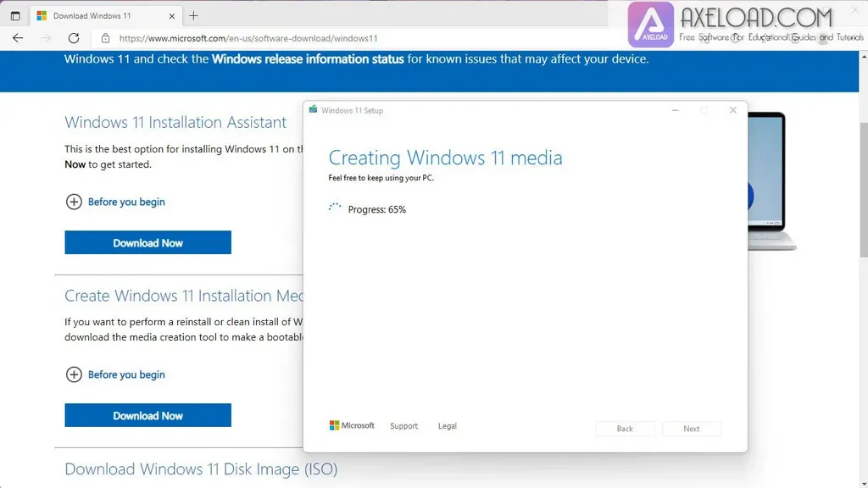
Task: Click the Windows 11 Installation Assistant heading
Action: 175,122
